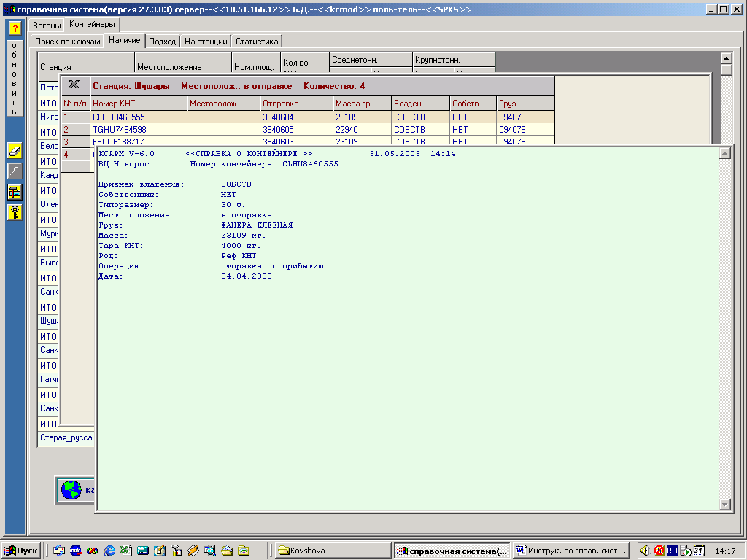
Task: Click the settings tools icon above the key
Action: (15, 191)
